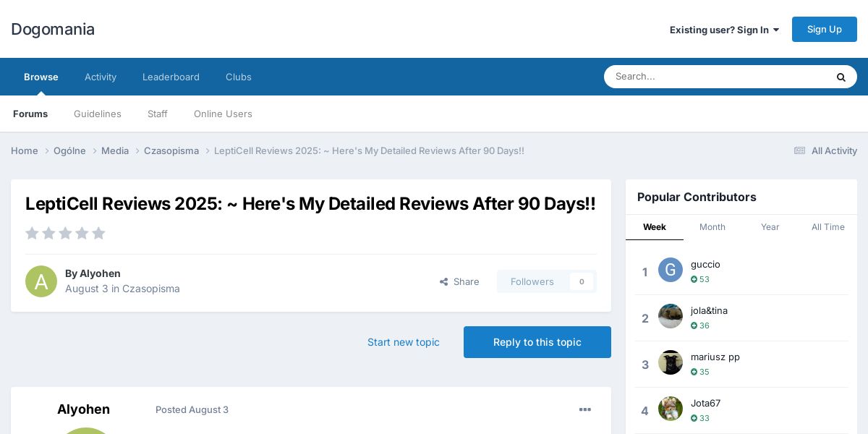
Task: Select the Online Users submenu item
Action: point(223,114)
